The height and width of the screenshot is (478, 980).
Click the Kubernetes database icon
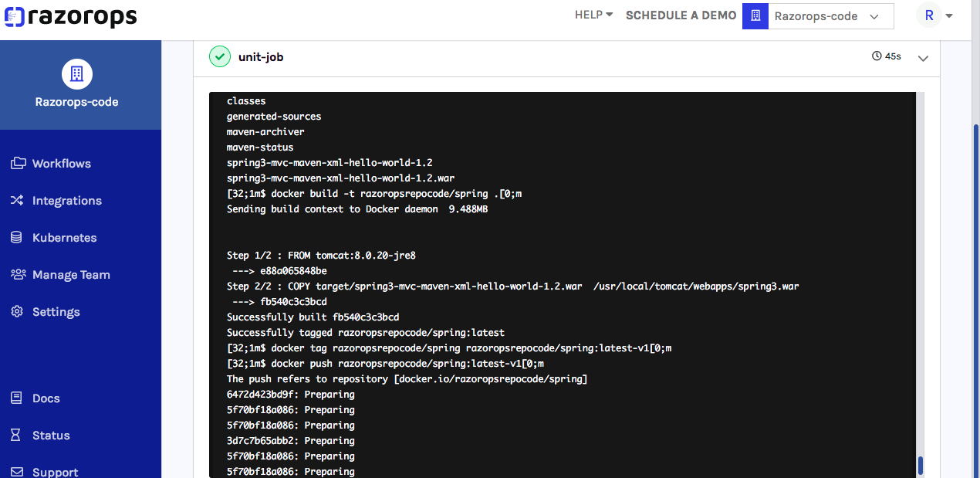click(17, 238)
